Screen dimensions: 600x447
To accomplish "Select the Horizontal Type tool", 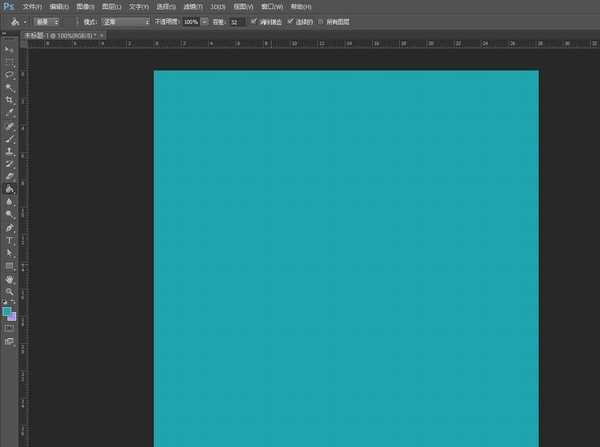I will [x=9, y=240].
